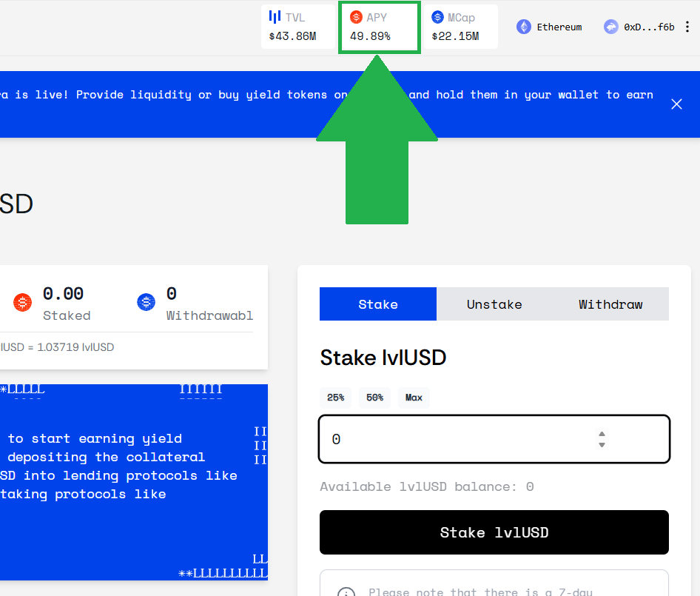Open the 0xD...f6b wallet account menu
Screen dimensions: 700x596
(639, 27)
